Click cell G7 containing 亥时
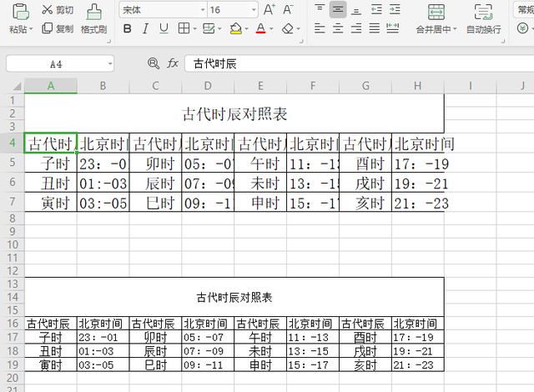Viewport: 534px width, 392px height. [x=365, y=203]
